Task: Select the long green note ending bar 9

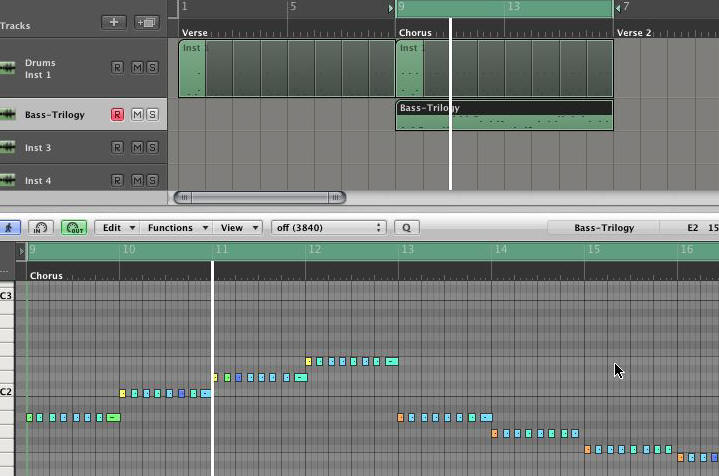Action: point(113,417)
